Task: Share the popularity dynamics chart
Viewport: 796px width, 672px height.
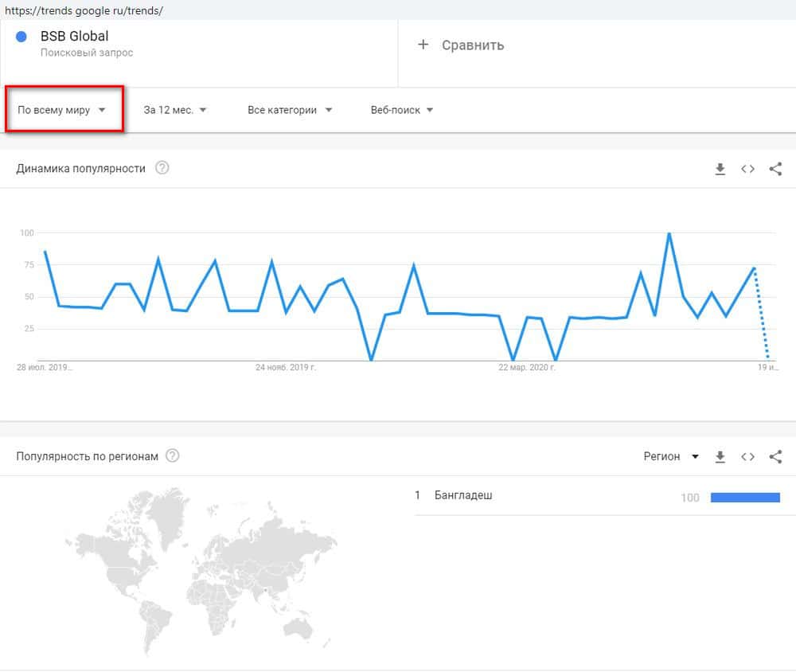Action: tap(775, 169)
